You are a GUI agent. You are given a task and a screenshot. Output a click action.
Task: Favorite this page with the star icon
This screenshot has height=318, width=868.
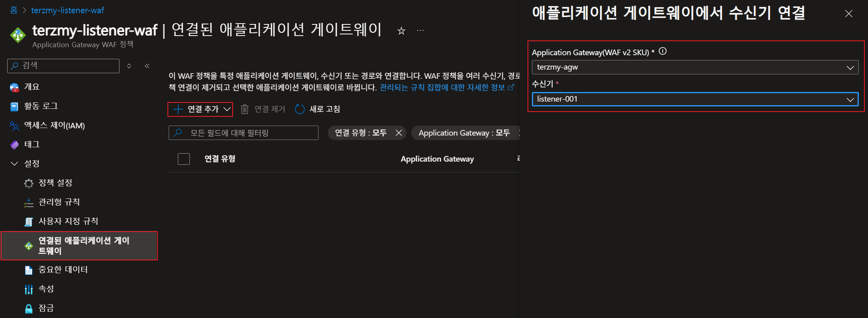click(x=401, y=31)
